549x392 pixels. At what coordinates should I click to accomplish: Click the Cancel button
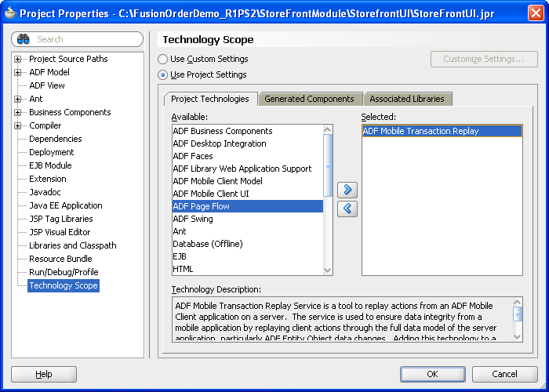pyautogui.click(x=504, y=374)
